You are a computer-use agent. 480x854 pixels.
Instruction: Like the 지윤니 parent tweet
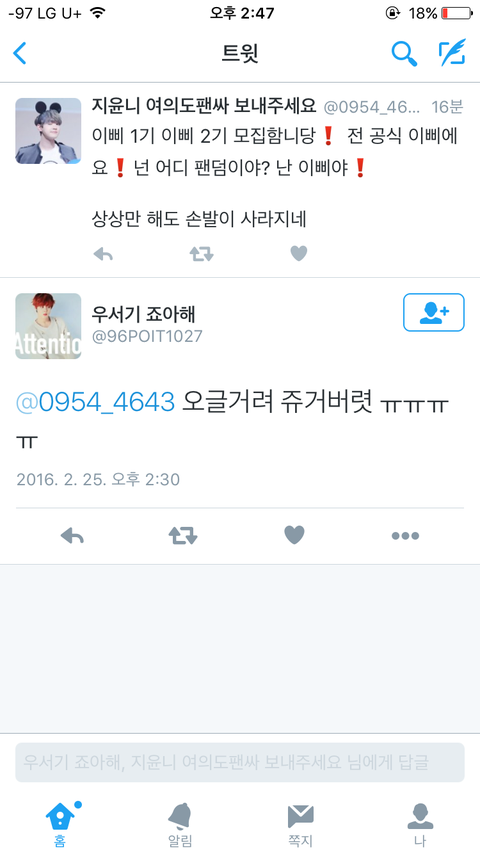tap(299, 253)
